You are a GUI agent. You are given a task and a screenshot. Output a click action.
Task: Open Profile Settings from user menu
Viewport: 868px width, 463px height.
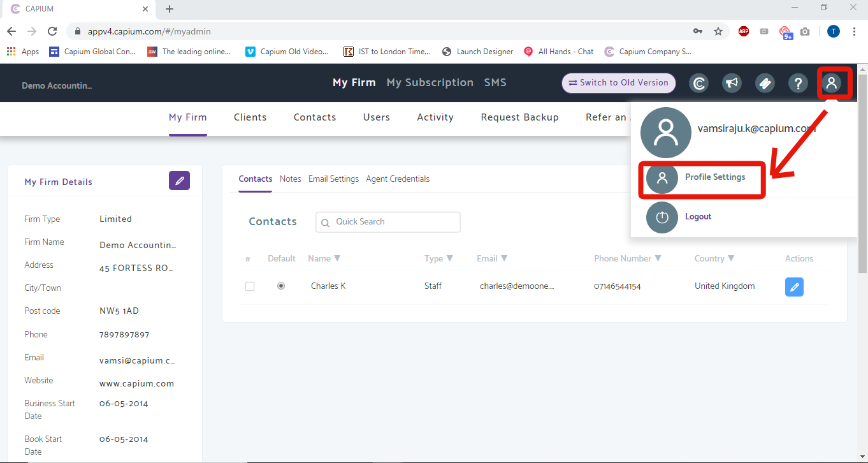pyautogui.click(x=715, y=177)
